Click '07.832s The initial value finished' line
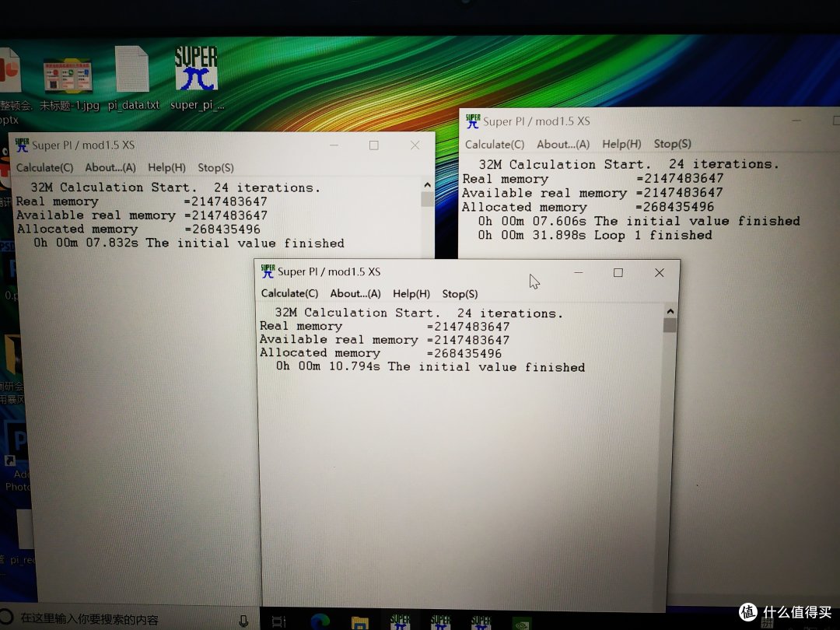 click(188, 243)
